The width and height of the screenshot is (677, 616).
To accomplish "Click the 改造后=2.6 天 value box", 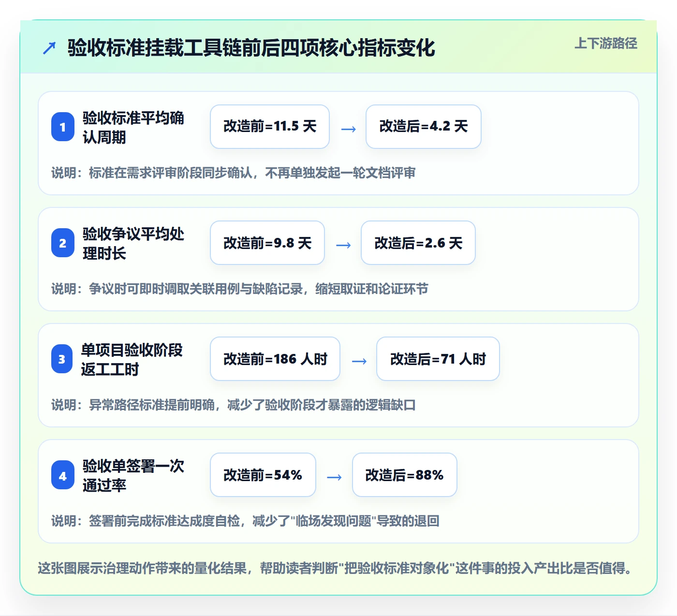I will [x=418, y=243].
